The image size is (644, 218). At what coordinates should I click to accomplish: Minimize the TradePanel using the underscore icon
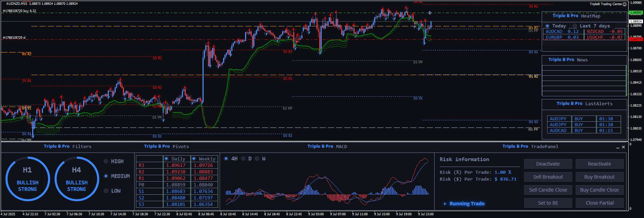[x=618, y=147]
